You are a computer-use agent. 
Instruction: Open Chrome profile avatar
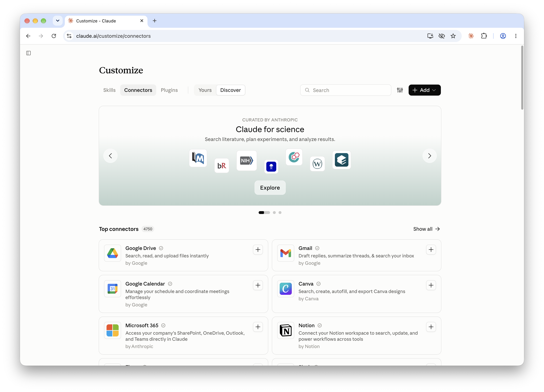point(503,36)
